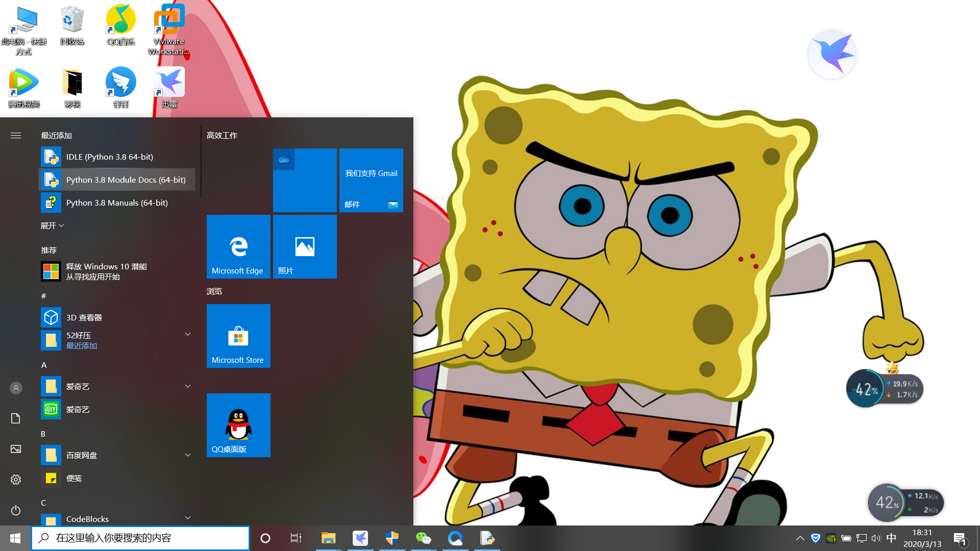The width and height of the screenshot is (980, 551).
Task: Expand the Start menu hamburger navigation
Action: click(x=16, y=135)
